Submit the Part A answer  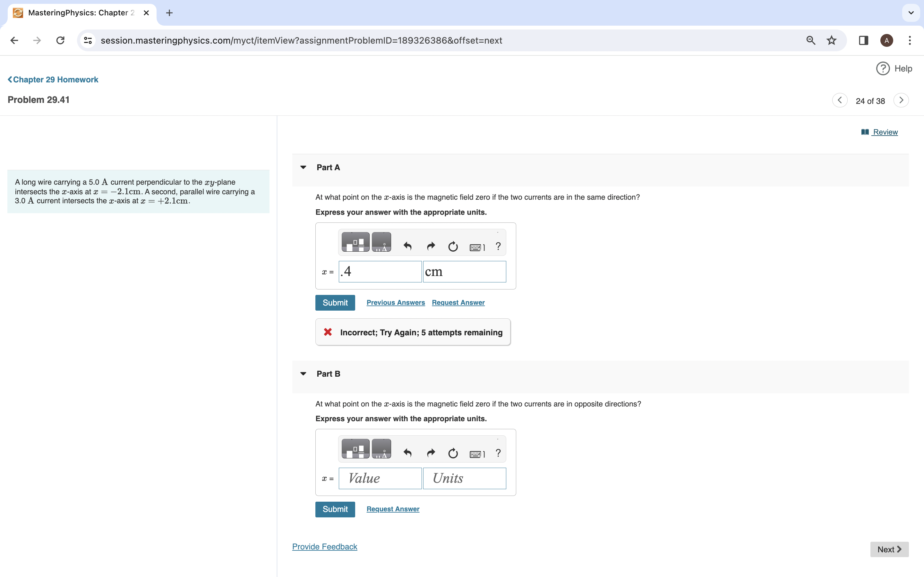pyautogui.click(x=335, y=303)
